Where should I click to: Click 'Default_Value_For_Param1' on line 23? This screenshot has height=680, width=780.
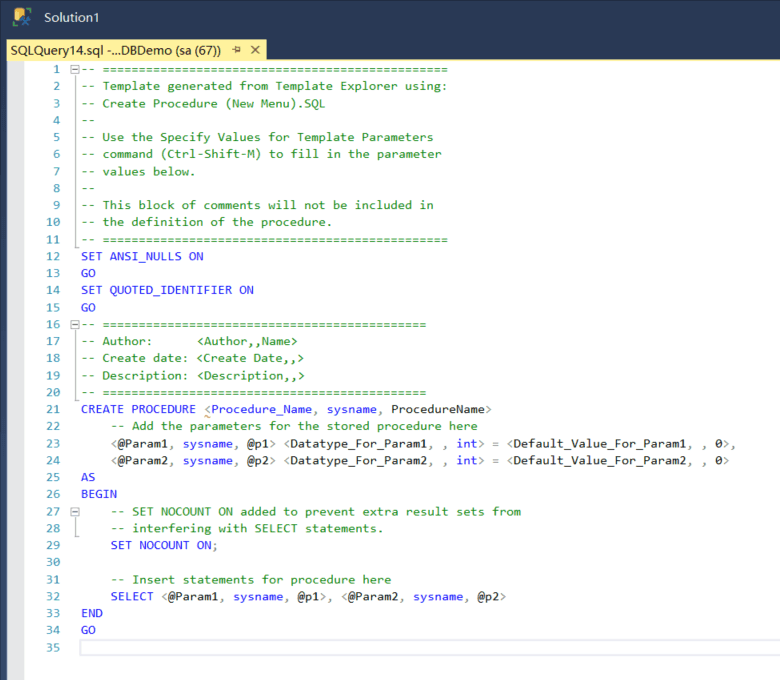click(599, 444)
